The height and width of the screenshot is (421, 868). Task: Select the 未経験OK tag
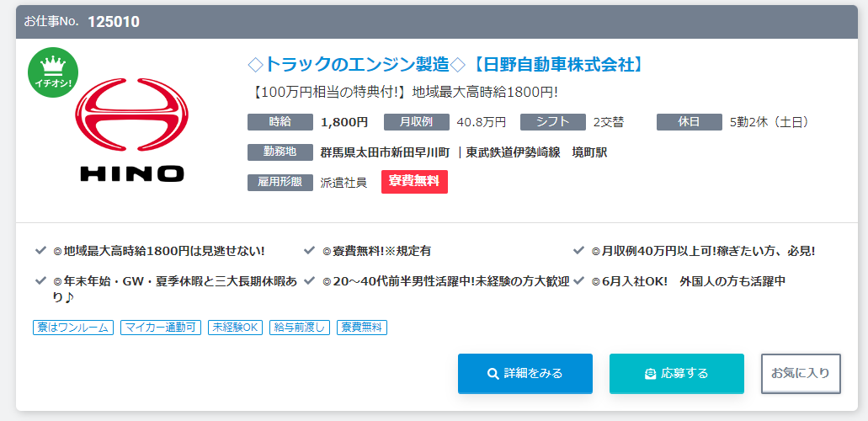point(236,328)
